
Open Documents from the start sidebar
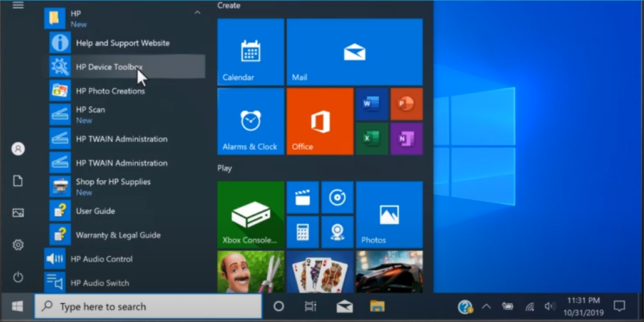[x=18, y=181]
